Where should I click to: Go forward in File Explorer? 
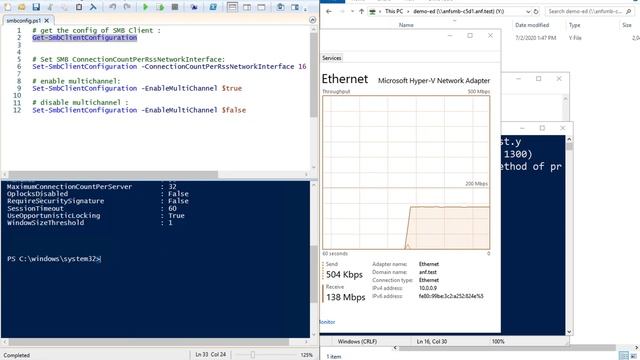tap(342, 11)
